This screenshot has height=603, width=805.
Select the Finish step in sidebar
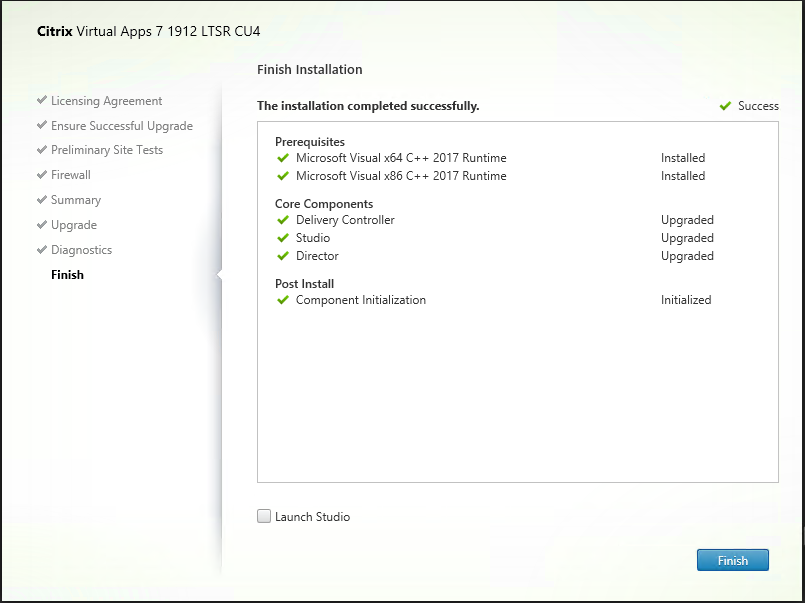click(67, 275)
